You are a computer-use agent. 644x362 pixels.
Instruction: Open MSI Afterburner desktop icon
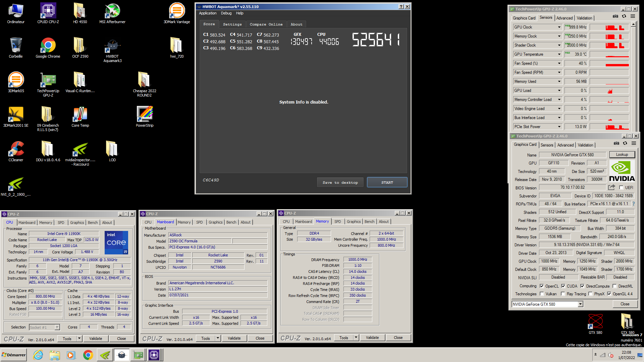point(112,13)
